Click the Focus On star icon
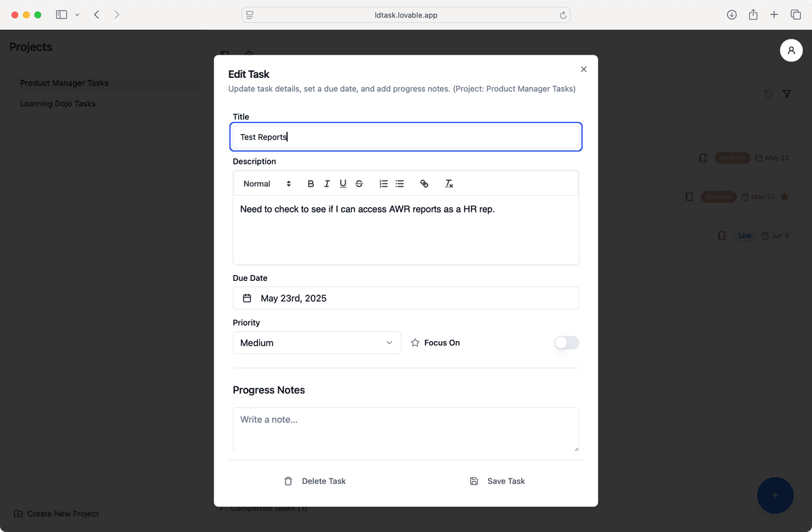 [415, 343]
